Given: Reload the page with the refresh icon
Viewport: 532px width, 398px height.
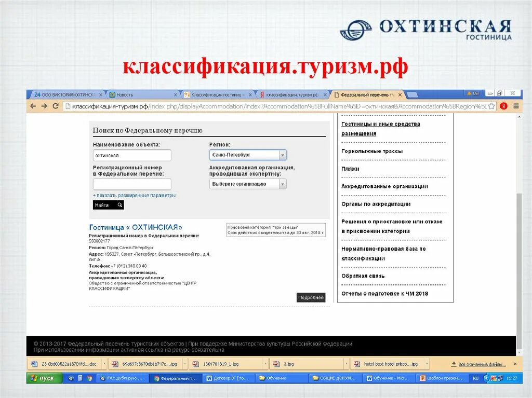Looking at the screenshot, I should [56, 106].
